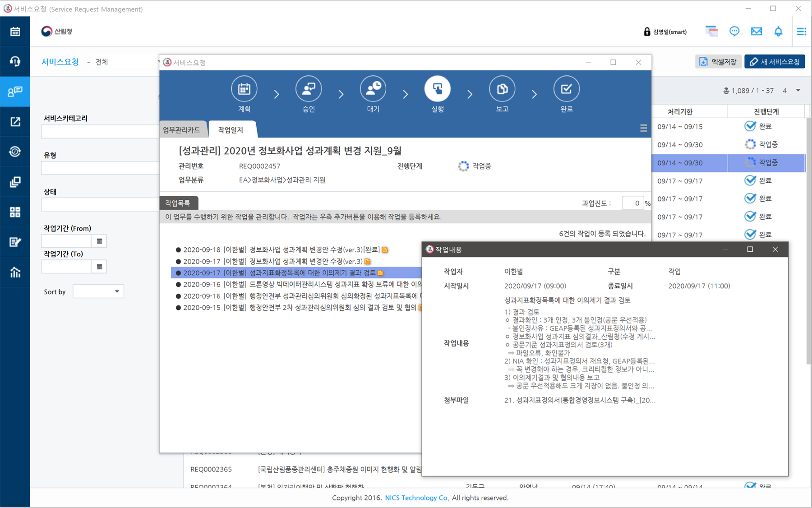The width and height of the screenshot is (812, 508).
Task: Check notifications via the bell icon
Action: click(779, 31)
